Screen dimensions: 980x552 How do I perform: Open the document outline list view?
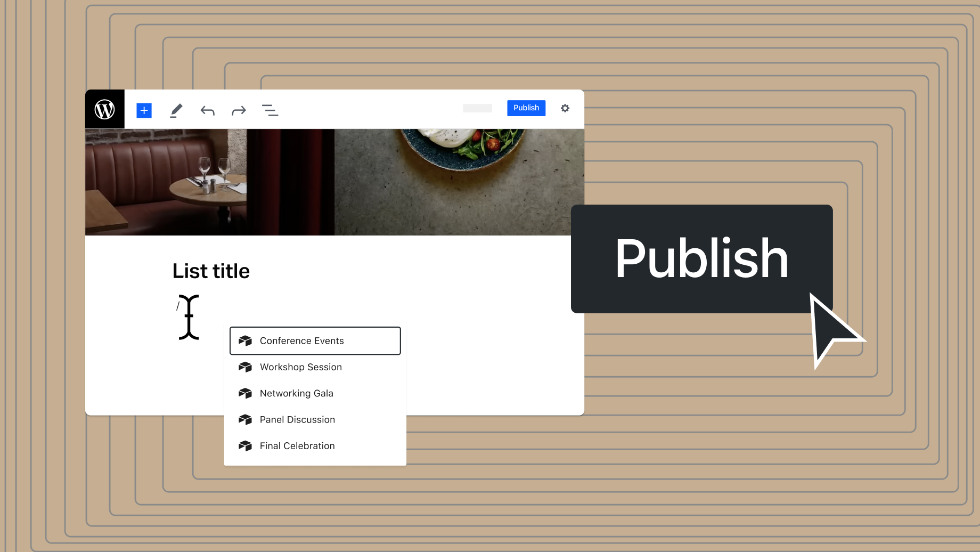pyautogui.click(x=270, y=110)
